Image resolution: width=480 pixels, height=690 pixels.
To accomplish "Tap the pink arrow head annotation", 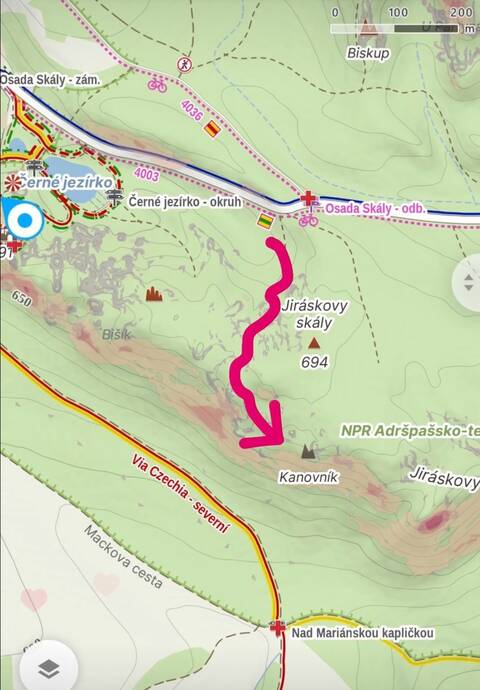I will pos(267,429).
